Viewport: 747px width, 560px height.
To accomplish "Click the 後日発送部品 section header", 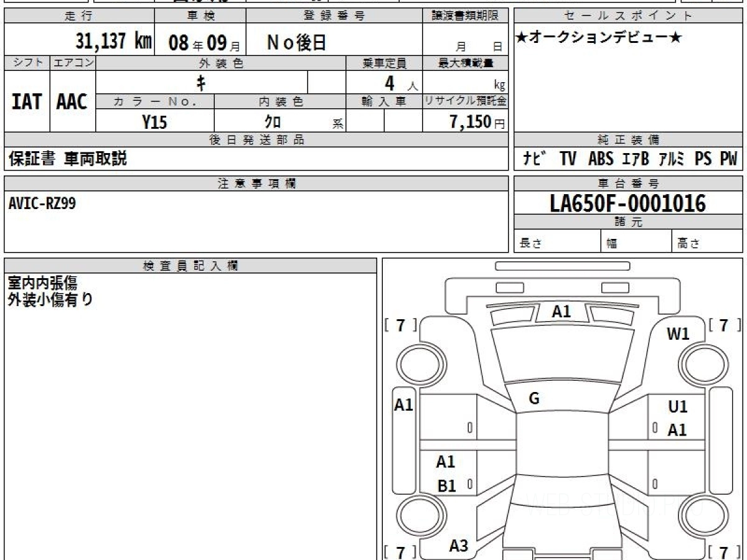I will tap(256, 140).
